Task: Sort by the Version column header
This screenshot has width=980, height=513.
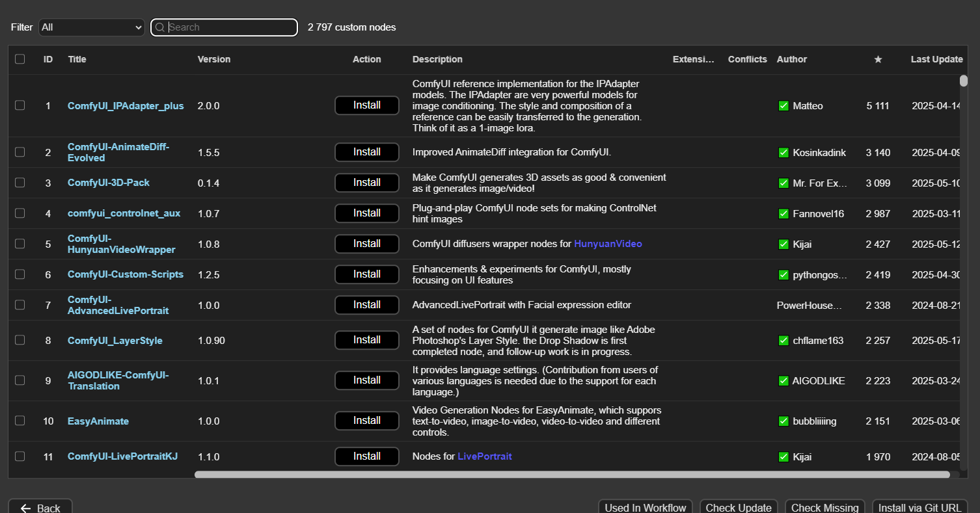Action: pyautogui.click(x=214, y=59)
